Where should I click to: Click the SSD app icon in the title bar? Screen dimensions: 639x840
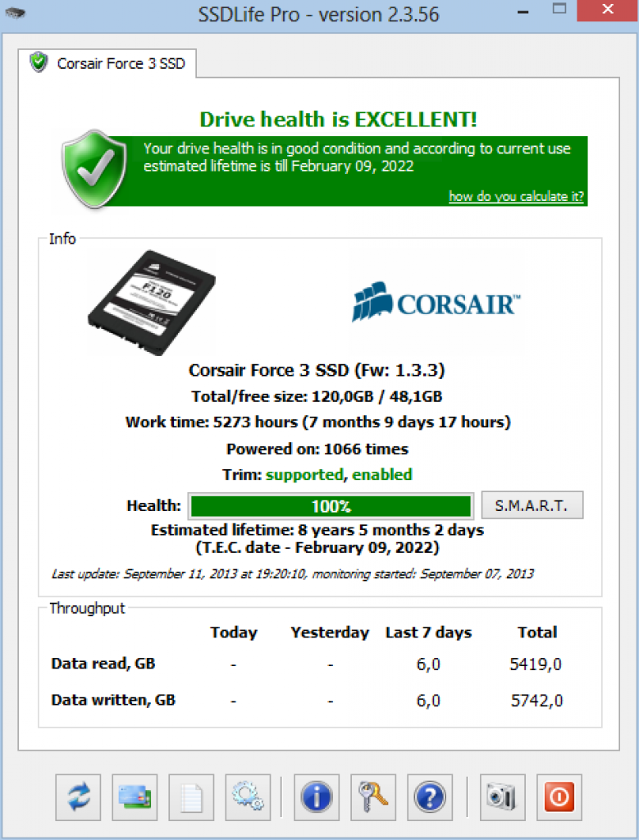tap(15, 13)
